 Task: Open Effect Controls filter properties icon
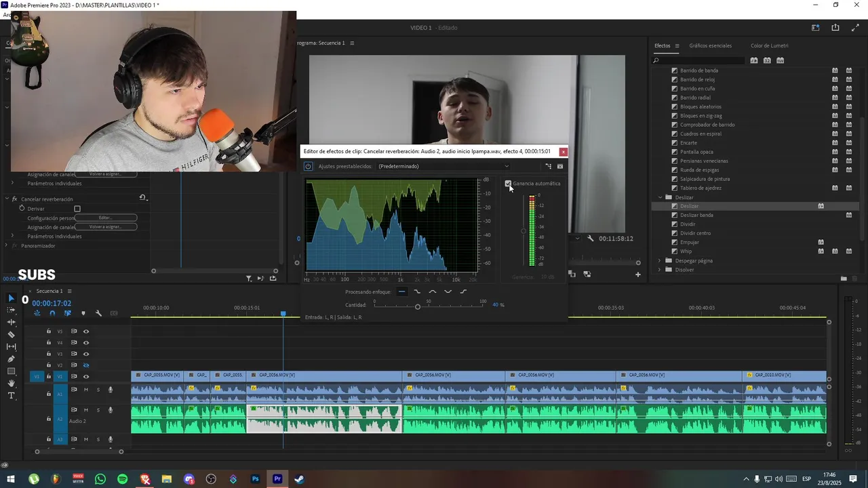(249, 278)
